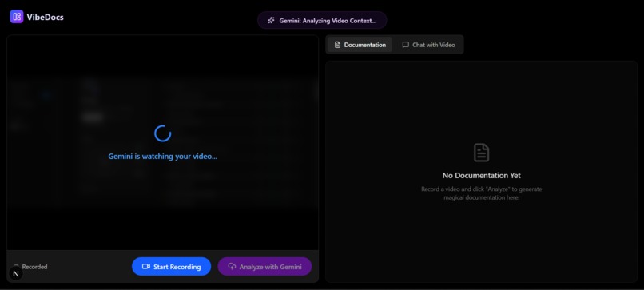Viewport: 644px width, 290px height.
Task: Click the document icon on Documentation tab
Action: coord(337,45)
